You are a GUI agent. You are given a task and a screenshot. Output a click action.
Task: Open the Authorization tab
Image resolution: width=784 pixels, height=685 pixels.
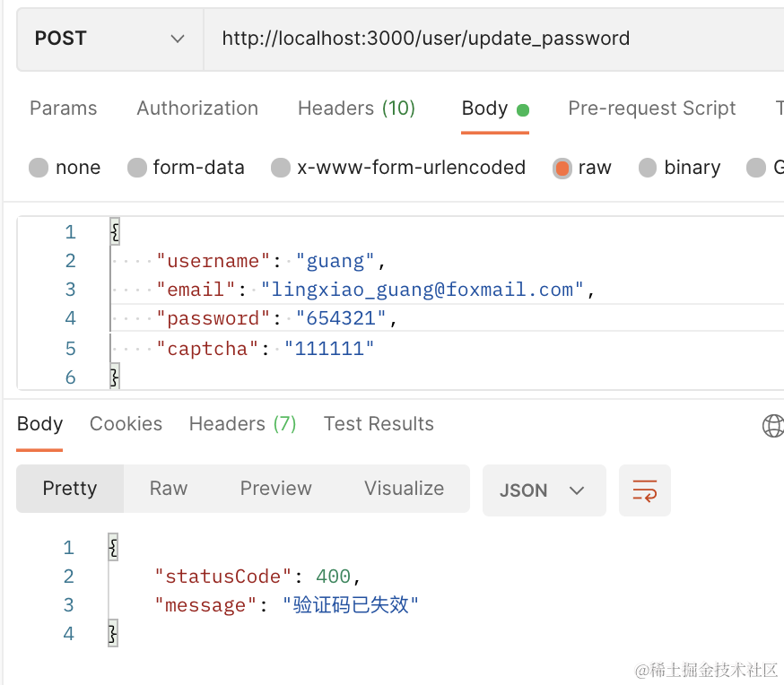tap(197, 108)
